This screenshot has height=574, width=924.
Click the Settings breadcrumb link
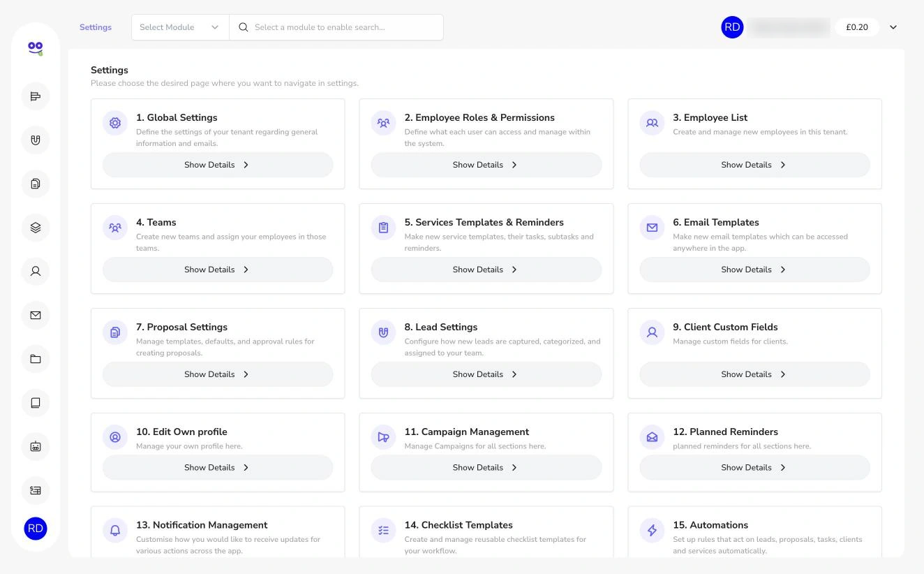[x=96, y=27]
